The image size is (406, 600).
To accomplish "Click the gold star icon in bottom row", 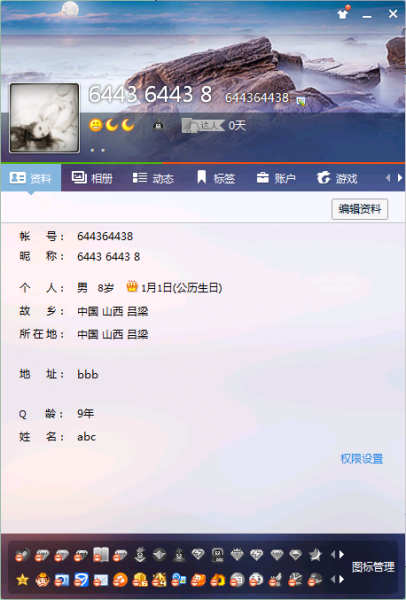I will [x=23, y=580].
